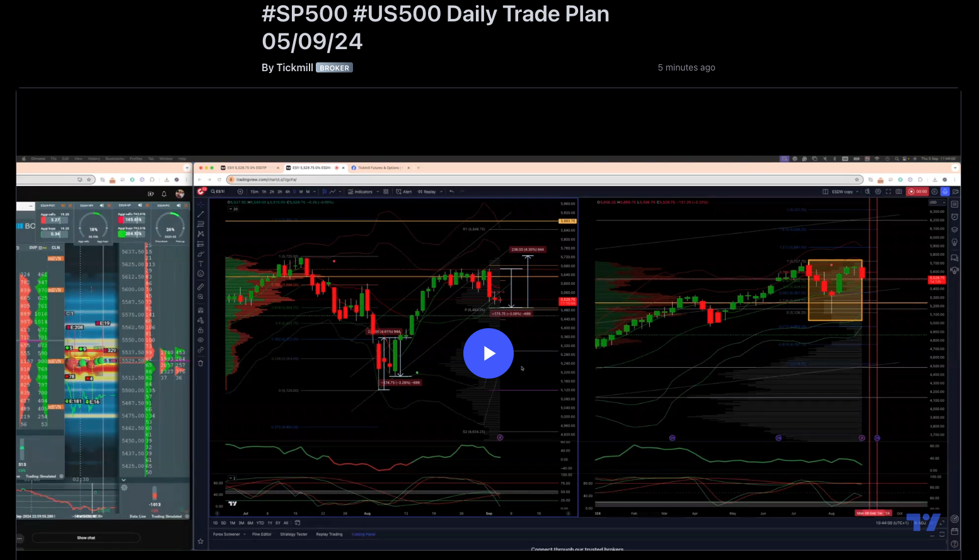Click the add symbol plus circle icon
979x560 pixels.
click(x=240, y=191)
